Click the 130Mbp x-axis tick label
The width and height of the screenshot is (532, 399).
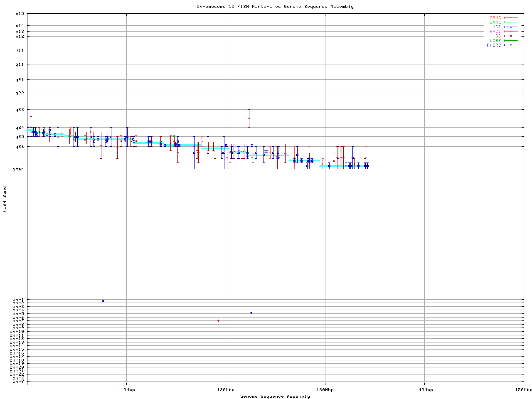click(x=325, y=390)
